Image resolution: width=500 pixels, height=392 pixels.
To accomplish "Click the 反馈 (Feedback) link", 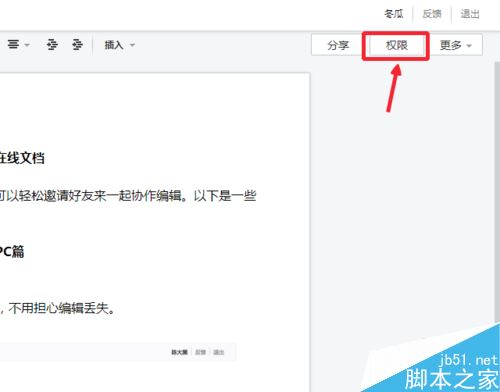I will pyautogui.click(x=432, y=14).
